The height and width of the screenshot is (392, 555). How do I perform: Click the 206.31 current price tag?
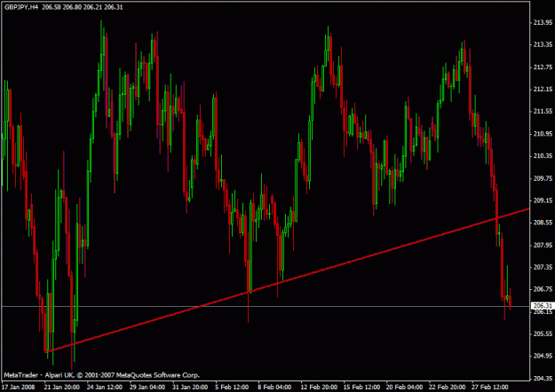[x=543, y=306]
